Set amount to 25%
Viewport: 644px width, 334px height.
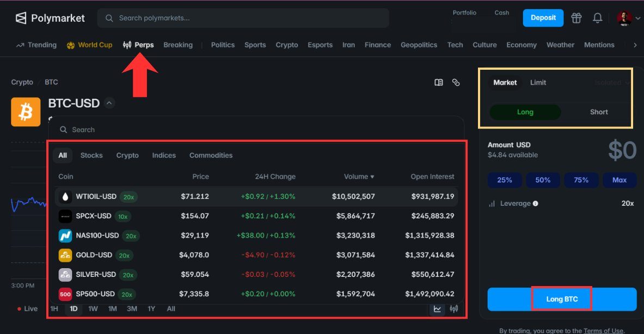tap(504, 180)
